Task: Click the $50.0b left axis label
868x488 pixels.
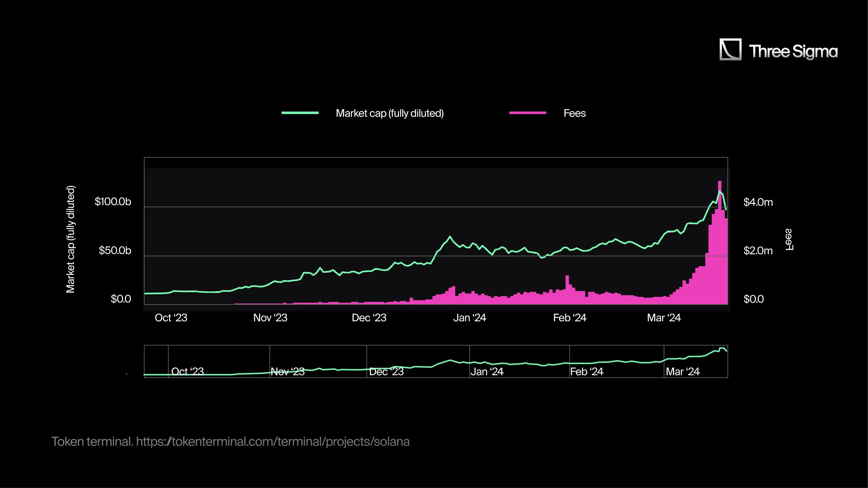Action: coord(115,250)
